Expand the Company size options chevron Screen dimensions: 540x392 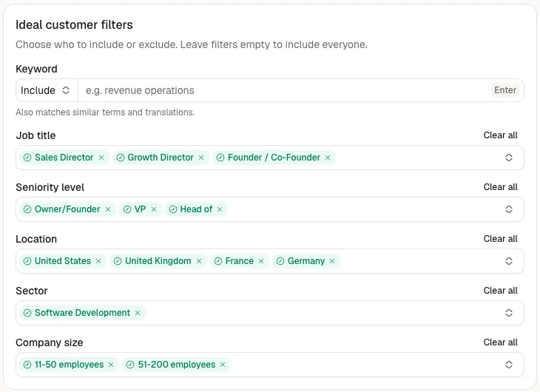pyautogui.click(x=509, y=365)
